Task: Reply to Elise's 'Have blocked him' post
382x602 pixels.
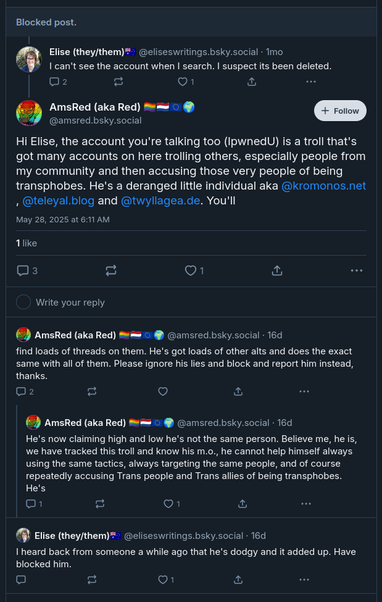Action: point(21,580)
